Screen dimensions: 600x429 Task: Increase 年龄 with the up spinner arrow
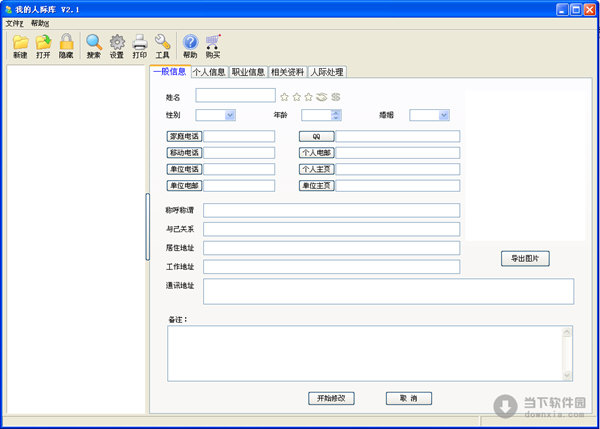click(336, 113)
